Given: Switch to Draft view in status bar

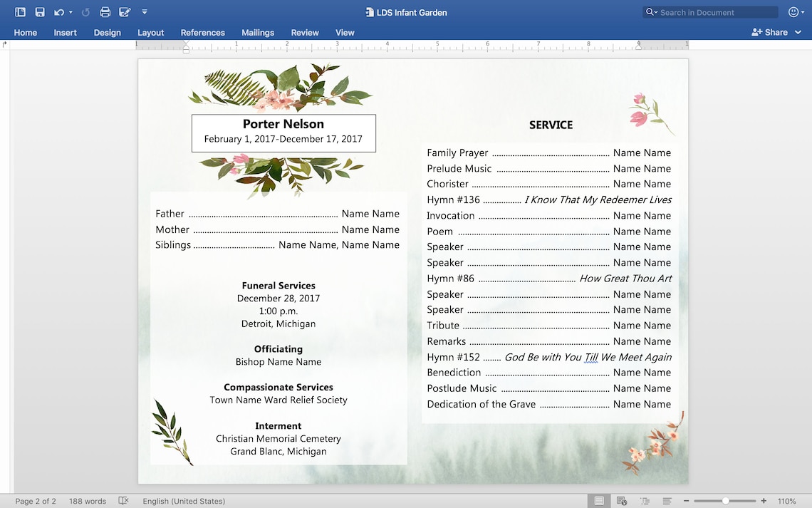Looking at the screenshot, I should coord(667,501).
